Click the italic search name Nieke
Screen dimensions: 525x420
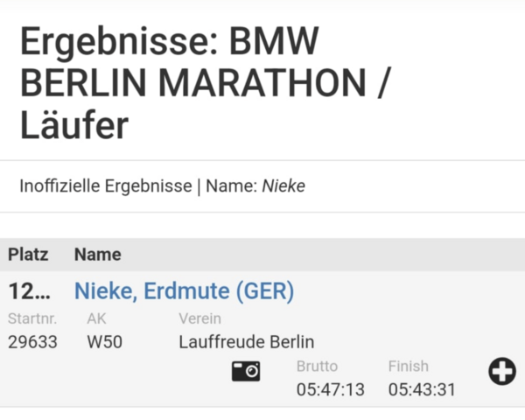coord(283,186)
